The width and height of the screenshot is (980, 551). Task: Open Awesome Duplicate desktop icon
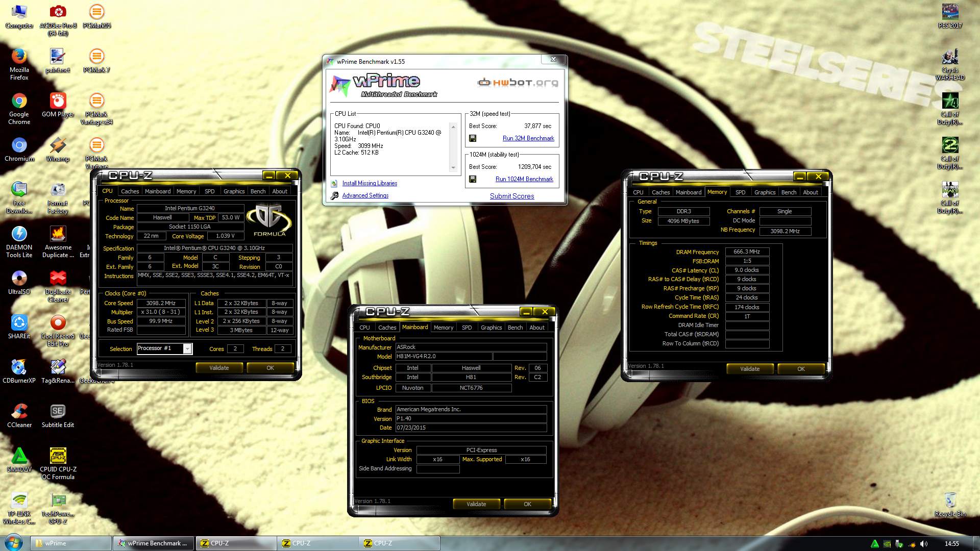(x=58, y=242)
